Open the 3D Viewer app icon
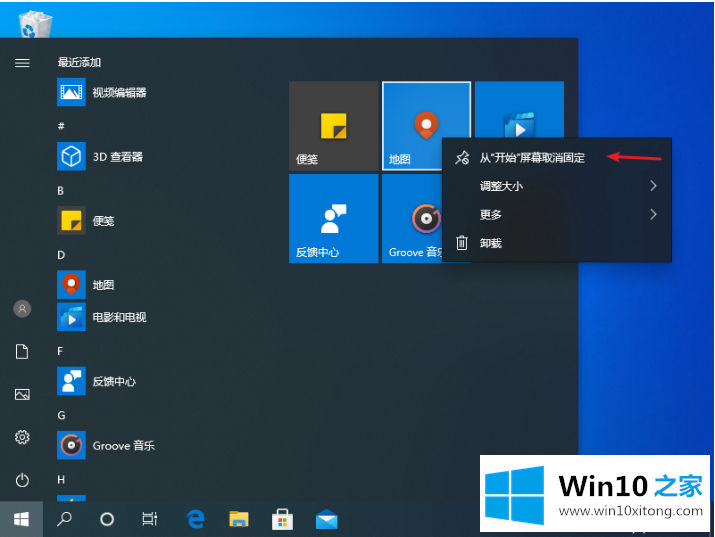This screenshot has width=715, height=537. coord(71,156)
